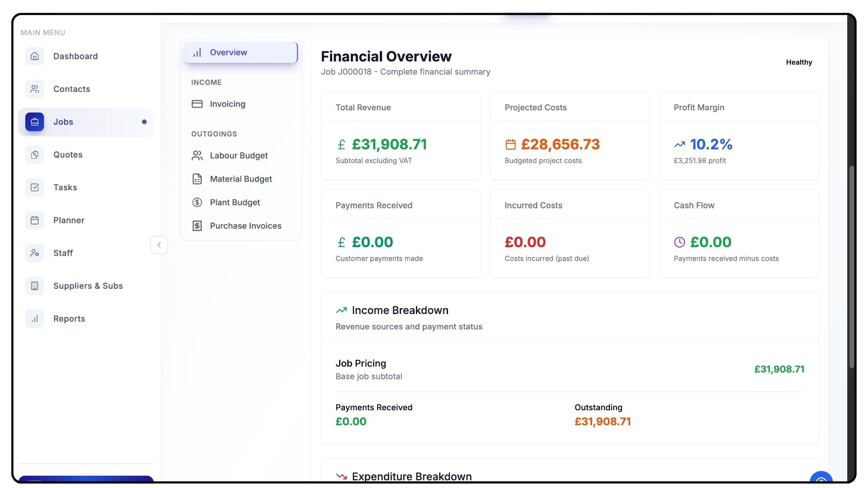Click the Jobs briefcase icon

point(35,122)
